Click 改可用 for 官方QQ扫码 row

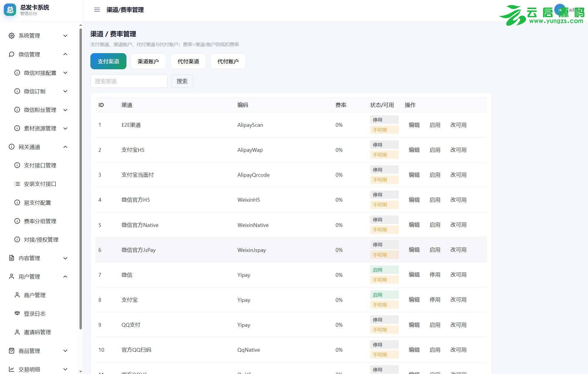pos(458,350)
